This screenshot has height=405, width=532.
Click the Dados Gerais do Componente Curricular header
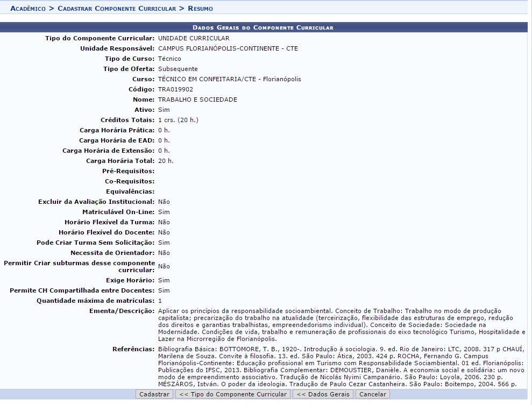coord(263,27)
